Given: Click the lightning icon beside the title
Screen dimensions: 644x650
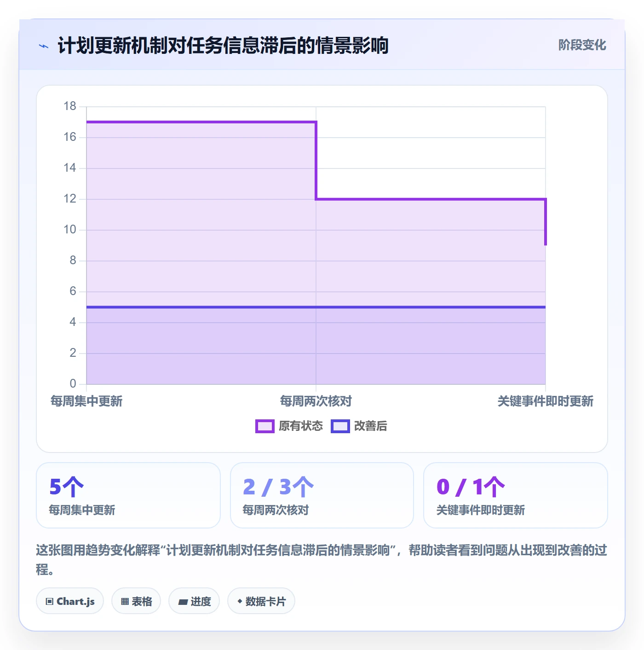Looking at the screenshot, I should pos(44,46).
